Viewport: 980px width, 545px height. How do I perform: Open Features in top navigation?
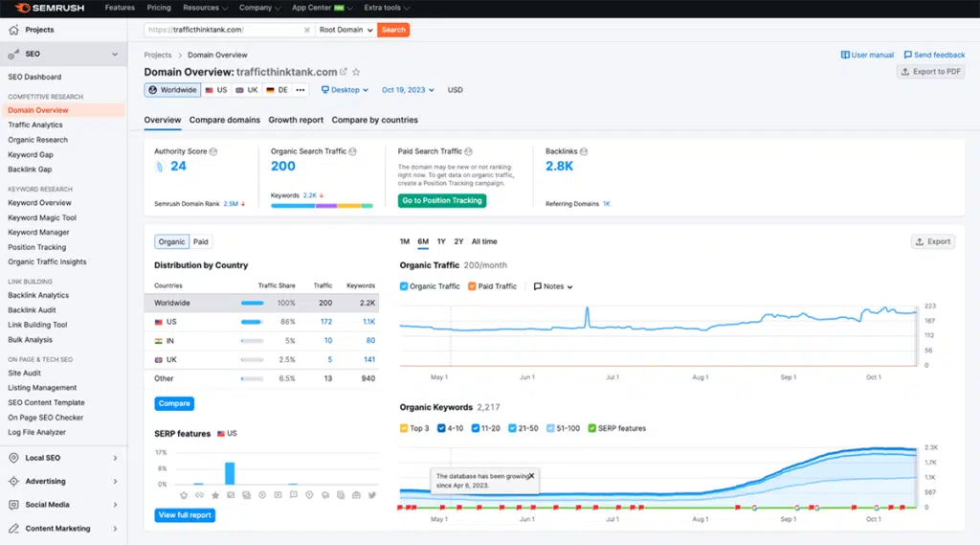(x=120, y=8)
